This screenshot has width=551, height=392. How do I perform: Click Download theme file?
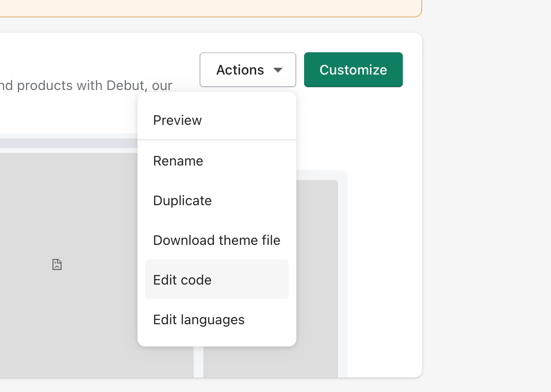coord(216,240)
